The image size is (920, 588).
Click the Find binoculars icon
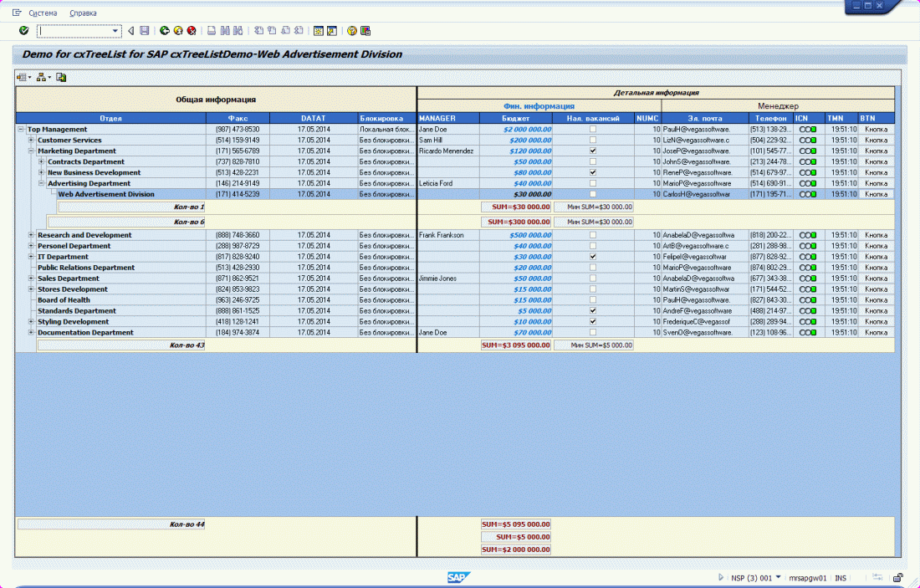coord(225,30)
